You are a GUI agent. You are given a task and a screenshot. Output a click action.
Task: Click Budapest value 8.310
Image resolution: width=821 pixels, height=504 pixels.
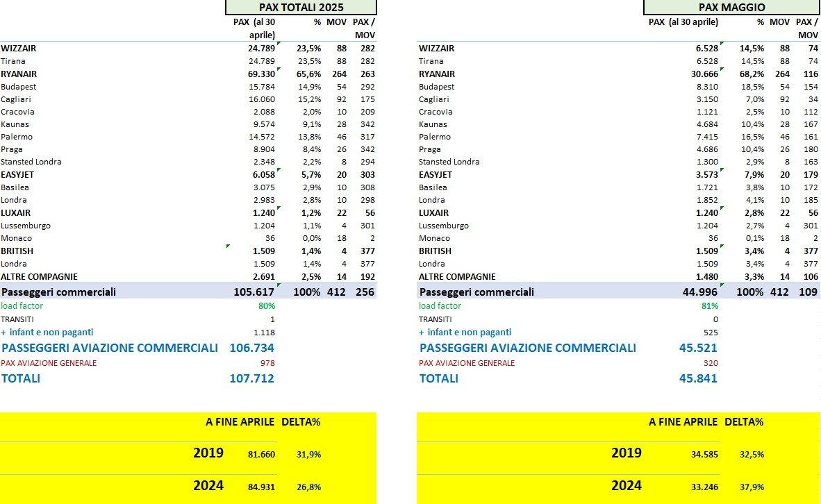pos(707,86)
